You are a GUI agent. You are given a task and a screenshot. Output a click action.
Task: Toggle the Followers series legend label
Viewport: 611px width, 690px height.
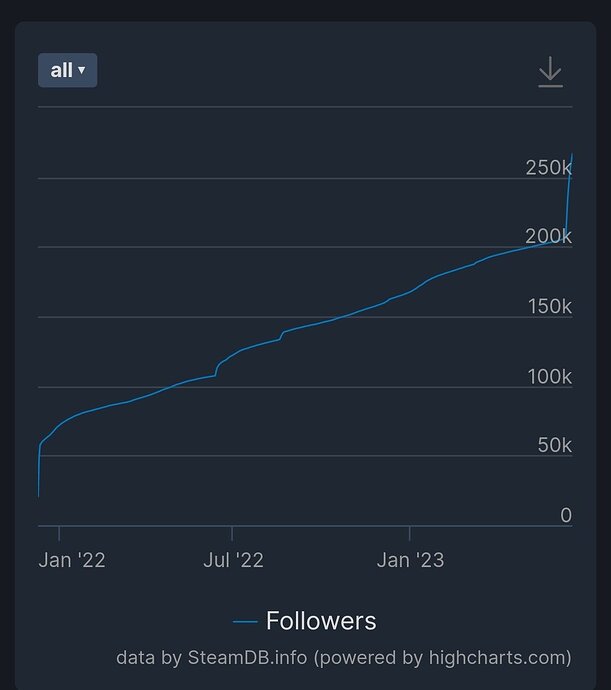321,621
